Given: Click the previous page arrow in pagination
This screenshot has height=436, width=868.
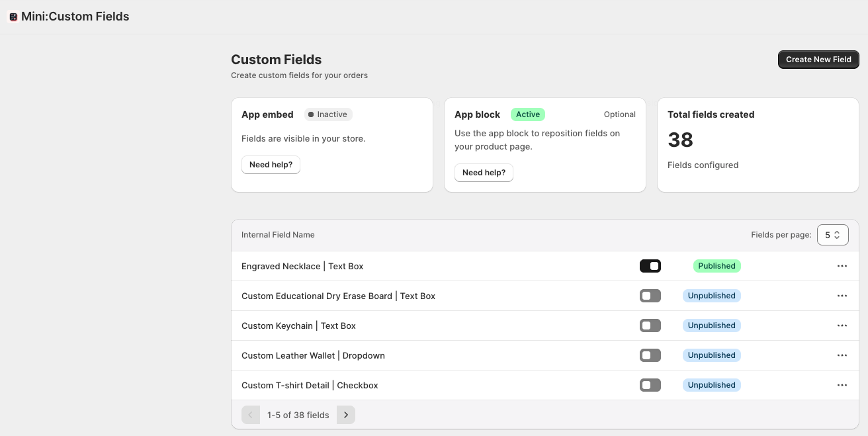Looking at the screenshot, I should 251,415.
